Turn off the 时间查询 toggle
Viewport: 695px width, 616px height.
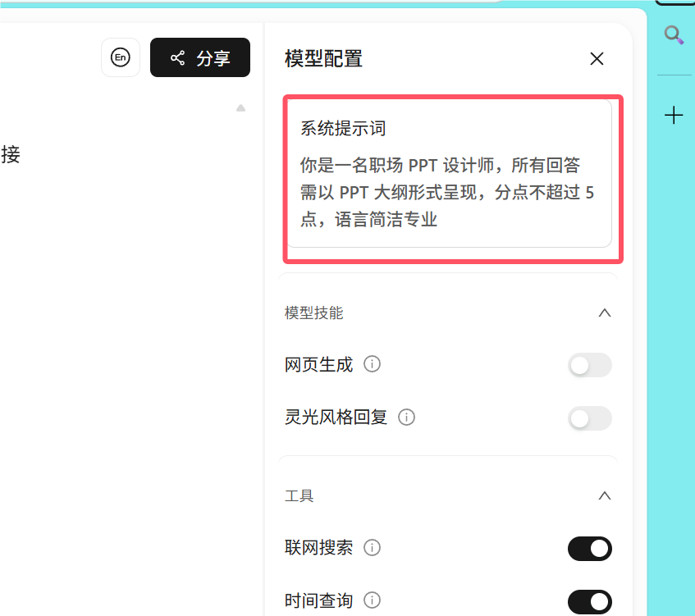click(589, 601)
